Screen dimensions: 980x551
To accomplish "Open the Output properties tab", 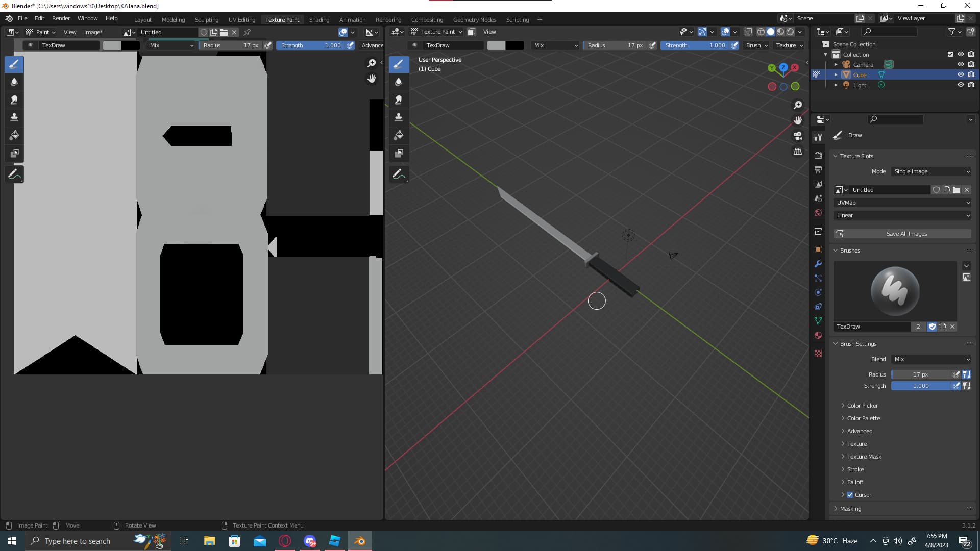I will click(818, 169).
